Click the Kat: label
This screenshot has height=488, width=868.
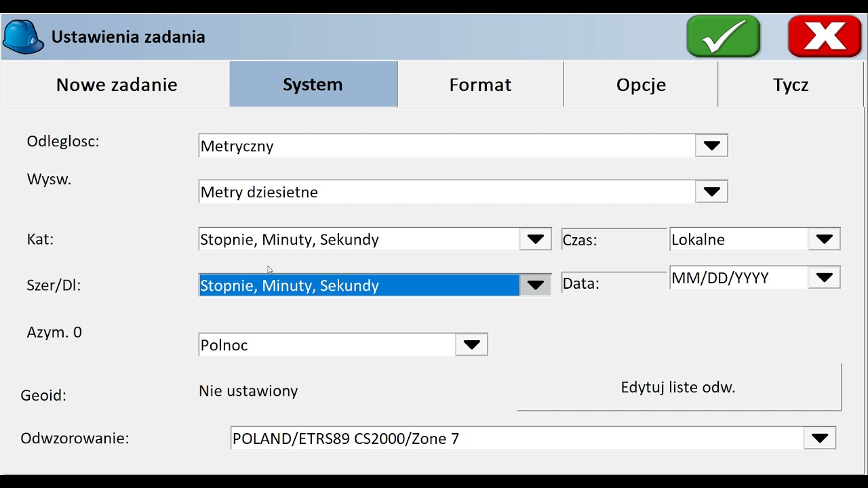click(40, 239)
